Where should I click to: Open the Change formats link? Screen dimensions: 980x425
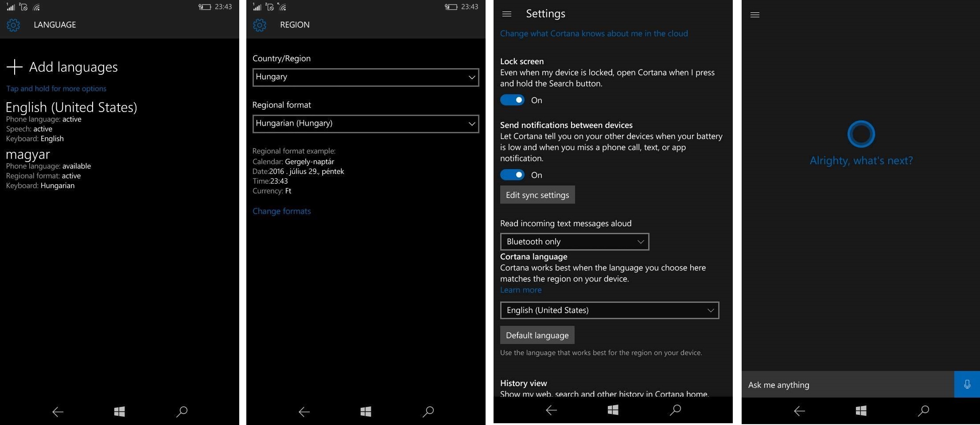pyautogui.click(x=282, y=211)
